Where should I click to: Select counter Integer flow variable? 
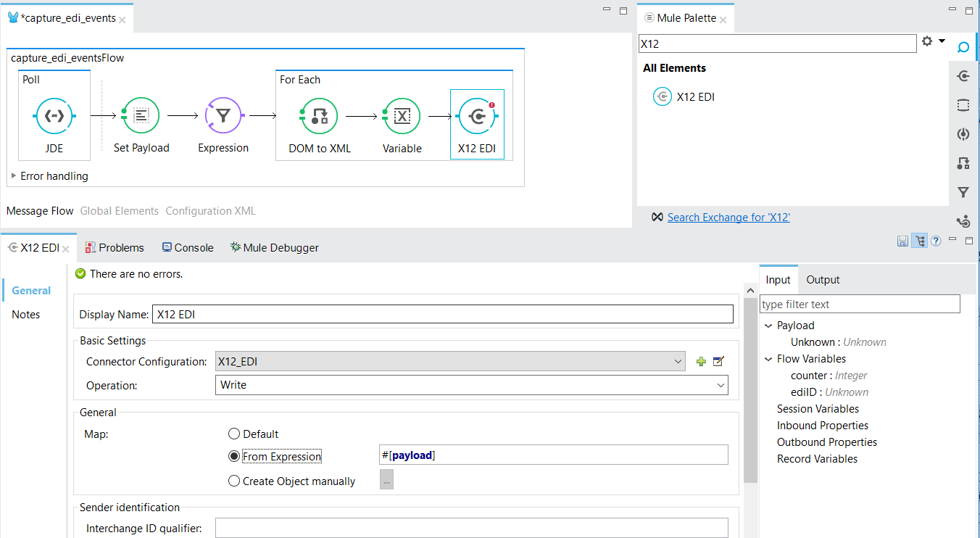[x=829, y=376]
